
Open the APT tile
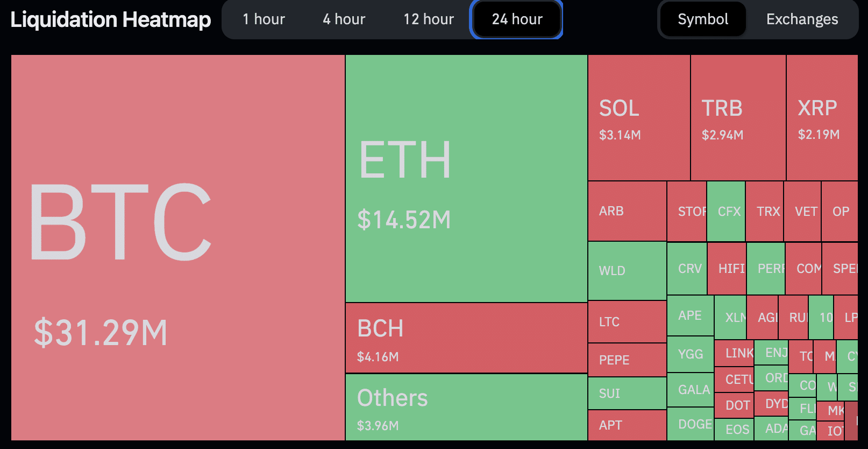(627, 425)
